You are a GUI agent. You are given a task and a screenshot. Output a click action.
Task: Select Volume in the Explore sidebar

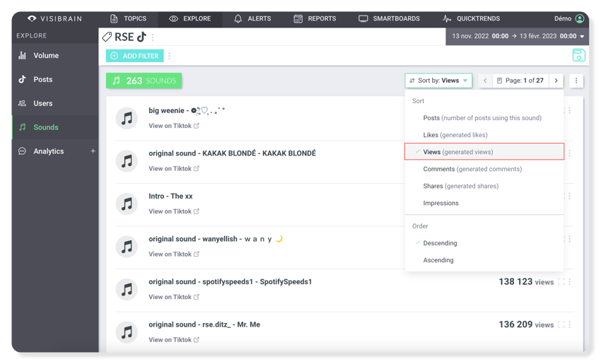[x=55, y=56]
